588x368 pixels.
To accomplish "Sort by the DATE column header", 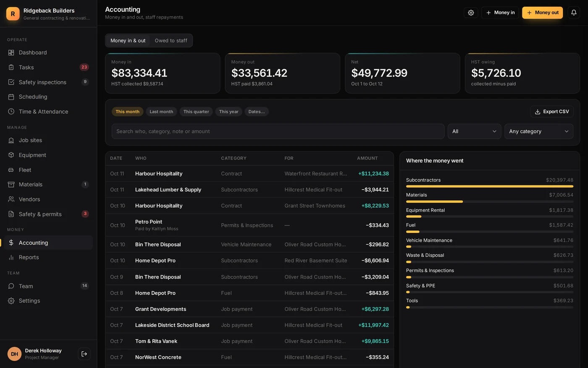I will pyautogui.click(x=116, y=158).
